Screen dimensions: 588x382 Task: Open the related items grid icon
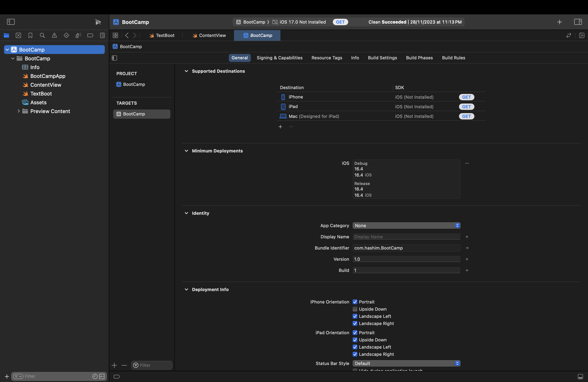tap(115, 36)
